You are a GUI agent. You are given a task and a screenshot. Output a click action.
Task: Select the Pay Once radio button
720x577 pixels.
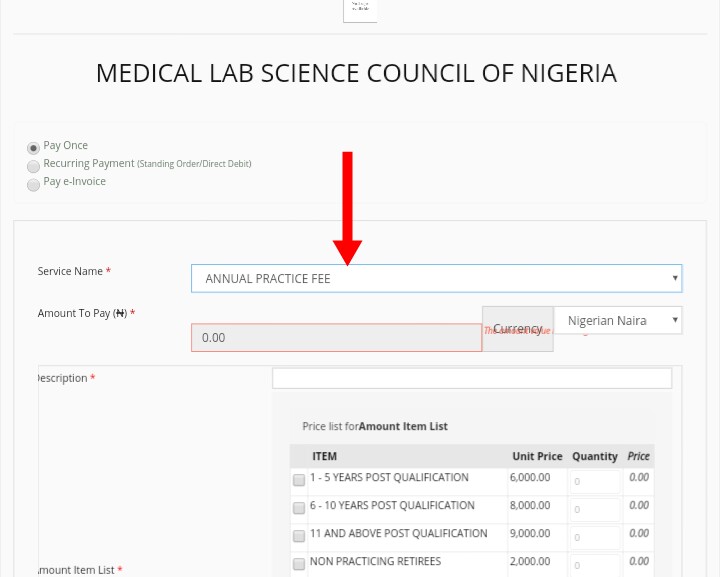[x=33, y=148]
